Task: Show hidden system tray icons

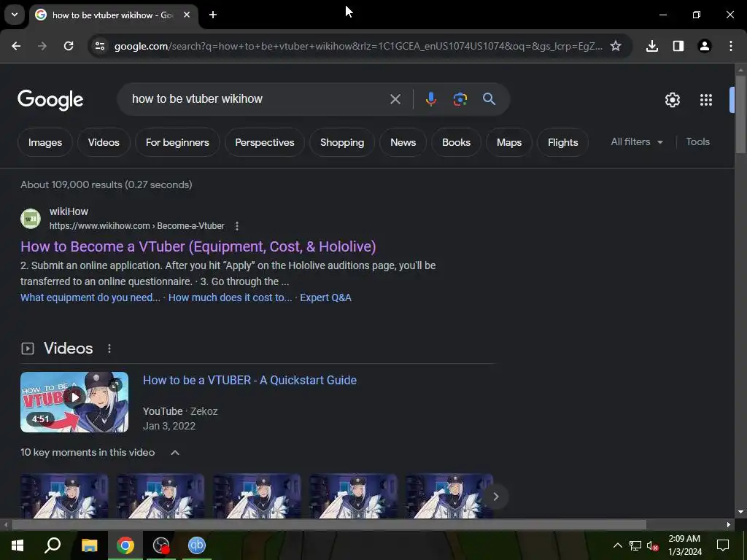Action: (617, 545)
